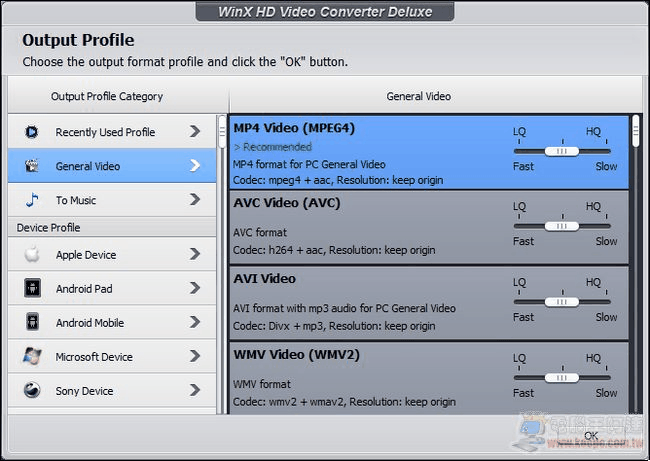650x461 pixels.
Task: Click the AVI Video quality slider handle
Action: (562, 302)
